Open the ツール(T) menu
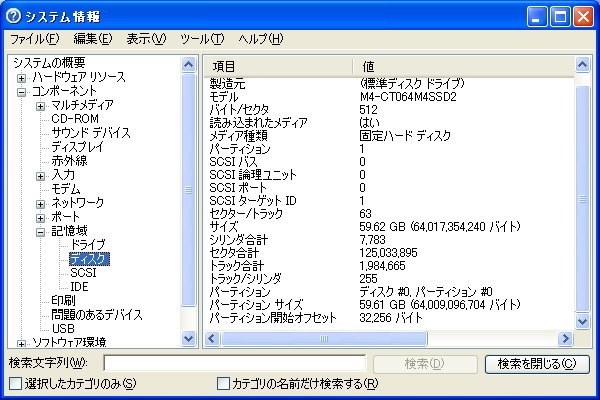The width and height of the screenshot is (600, 400). click(202, 39)
